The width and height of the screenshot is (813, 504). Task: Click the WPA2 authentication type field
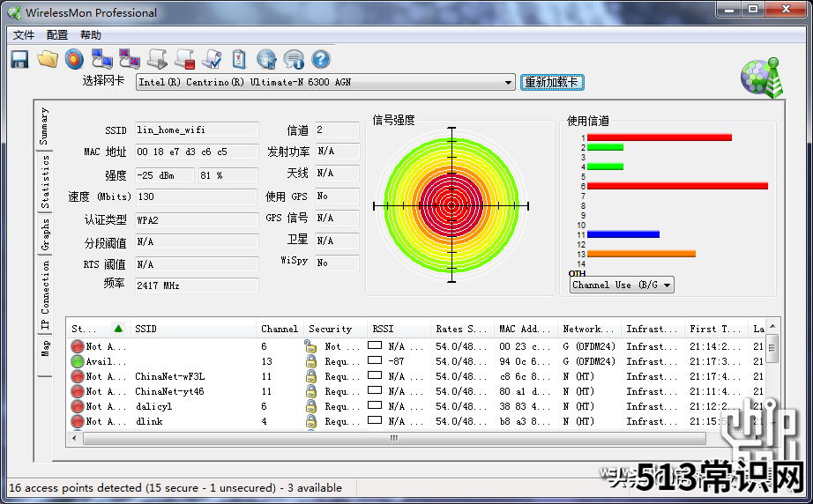197,220
